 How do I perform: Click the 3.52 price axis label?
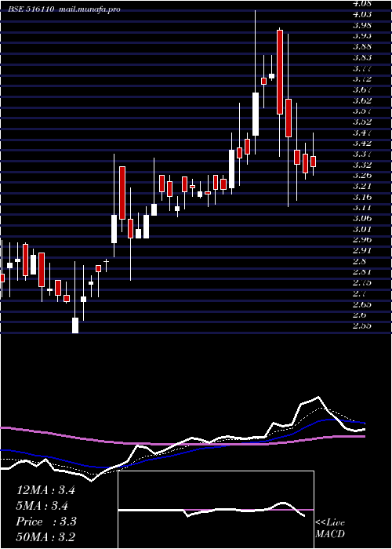362,122
